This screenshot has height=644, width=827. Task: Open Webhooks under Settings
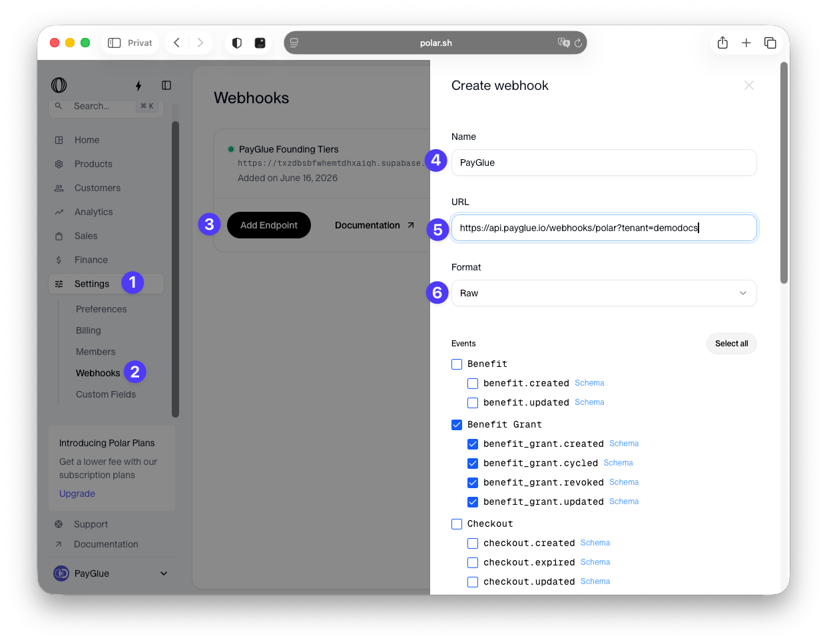(x=98, y=373)
